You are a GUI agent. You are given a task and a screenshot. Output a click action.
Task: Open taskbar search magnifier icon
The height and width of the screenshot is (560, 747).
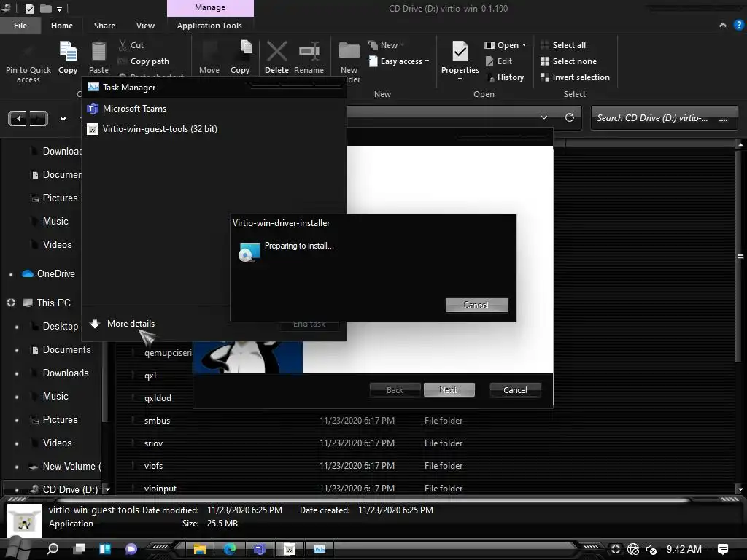(53, 549)
